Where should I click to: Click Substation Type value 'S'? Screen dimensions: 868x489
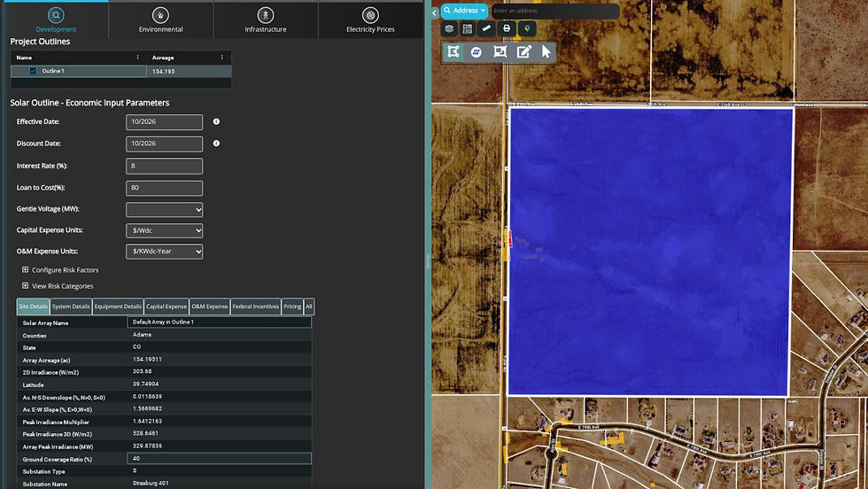coord(135,470)
